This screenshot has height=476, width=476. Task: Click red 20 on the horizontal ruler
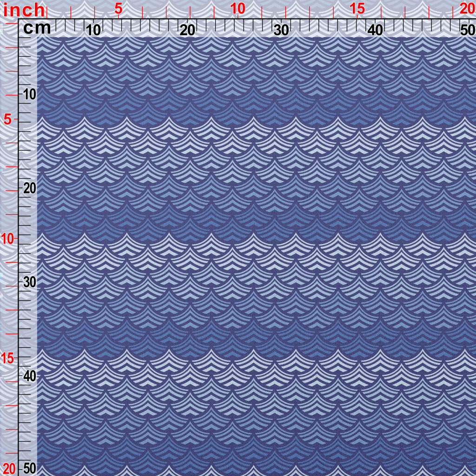(467, 9)
